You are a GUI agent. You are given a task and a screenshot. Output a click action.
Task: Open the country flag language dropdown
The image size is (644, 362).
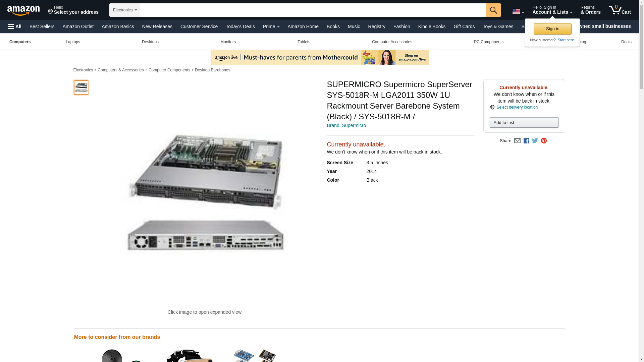point(518,11)
